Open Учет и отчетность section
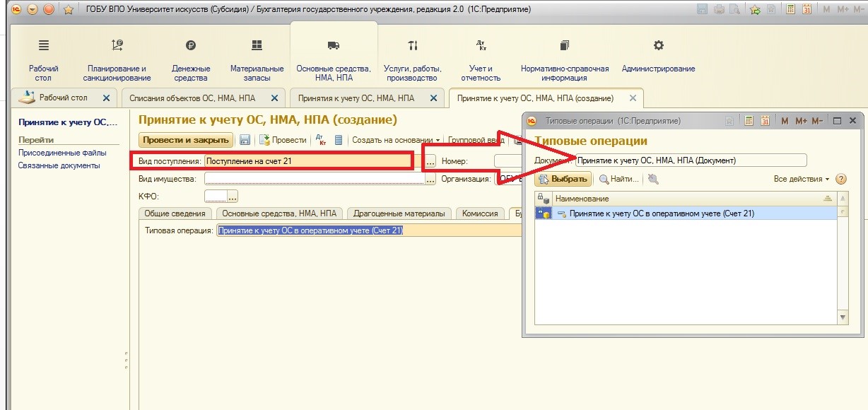868x410 pixels. [x=481, y=61]
